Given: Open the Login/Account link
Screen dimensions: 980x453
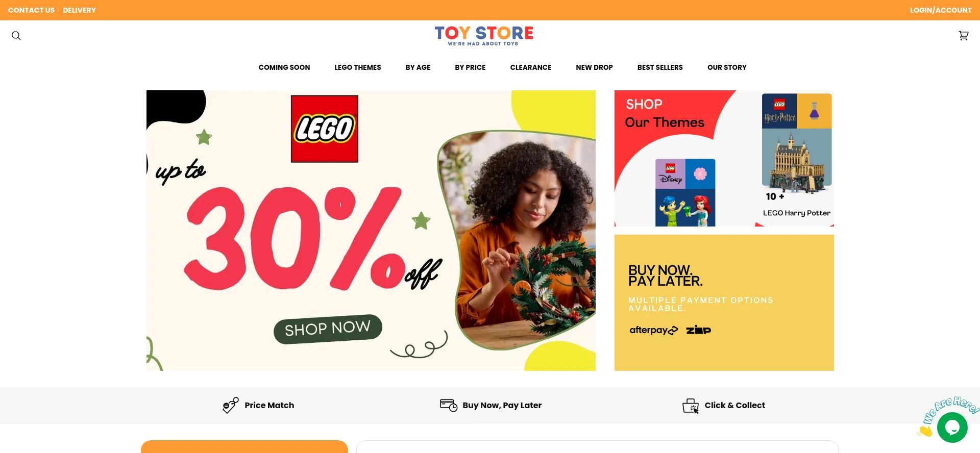Looking at the screenshot, I should coord(941,10).
